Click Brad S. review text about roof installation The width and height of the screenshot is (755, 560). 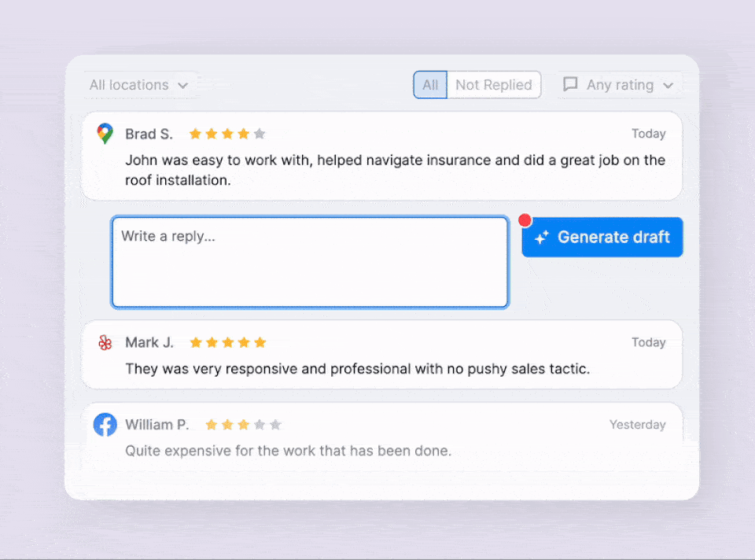click(396, 170)
